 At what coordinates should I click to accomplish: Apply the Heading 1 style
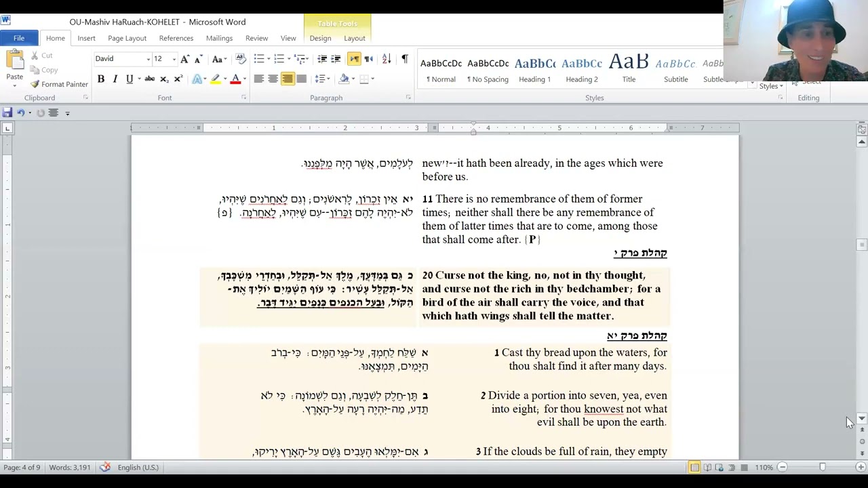click(535, 70)
